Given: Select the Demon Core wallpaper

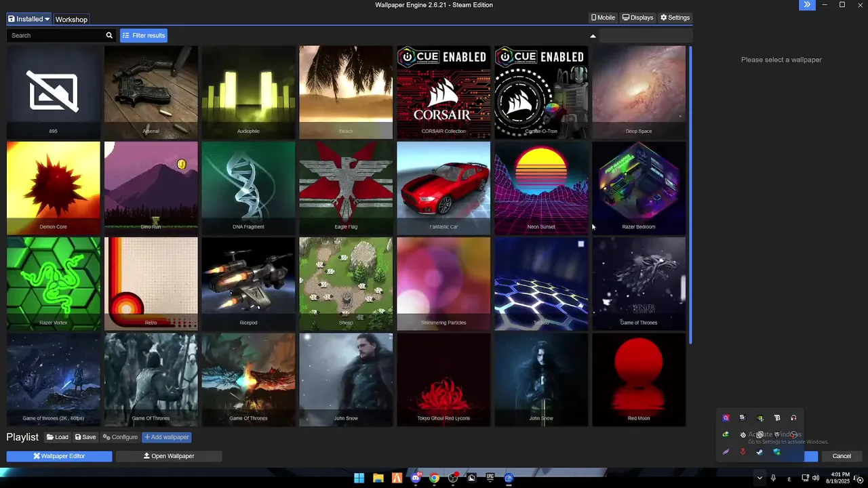Looking at the screenshot, I should point(54,188).
